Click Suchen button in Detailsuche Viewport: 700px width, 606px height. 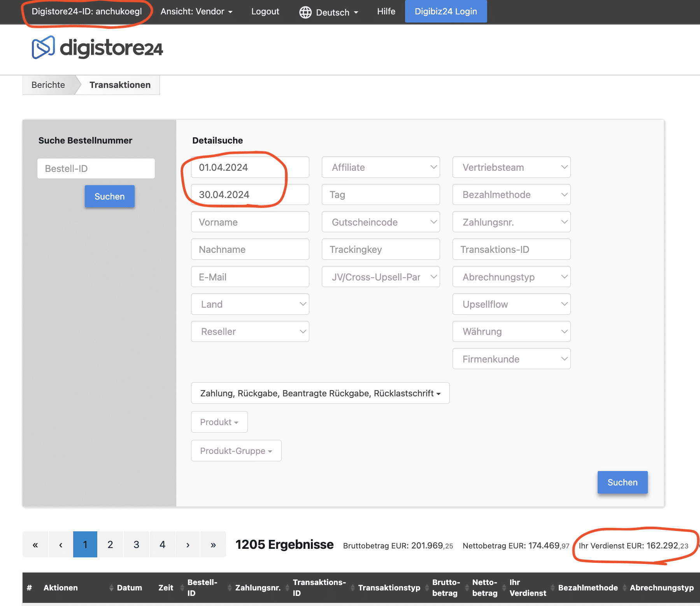pyautogui.click(x=623, y=482)
